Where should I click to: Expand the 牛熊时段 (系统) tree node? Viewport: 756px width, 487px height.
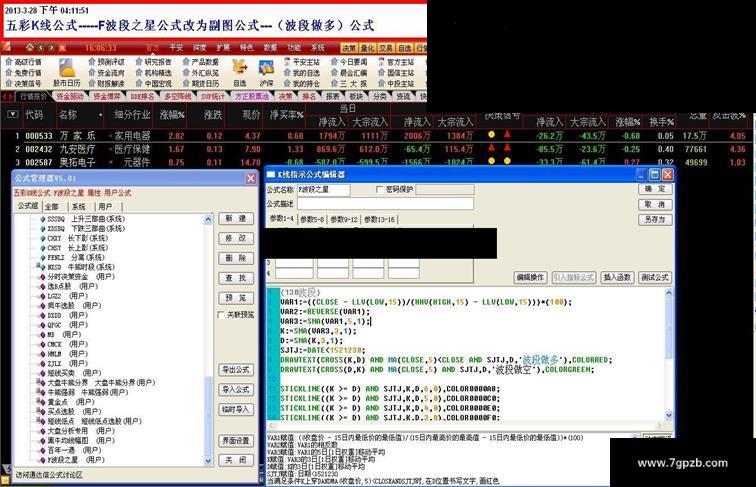coord(37,266)
